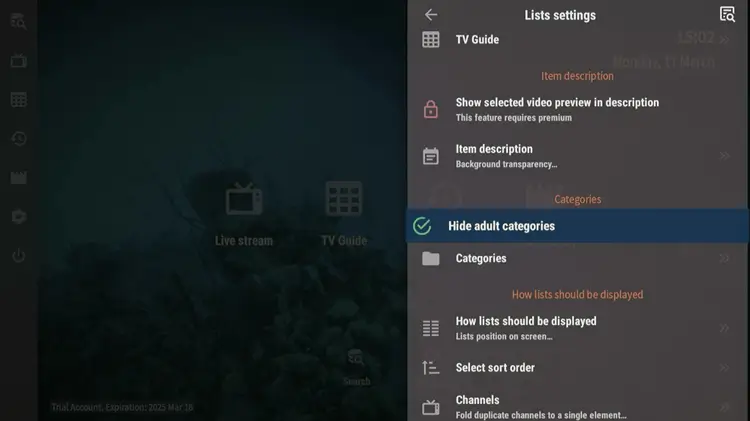Screen dimensions: 750x421
Task: Go back using the arrow in Lists settings
Action: coord(431,15)
